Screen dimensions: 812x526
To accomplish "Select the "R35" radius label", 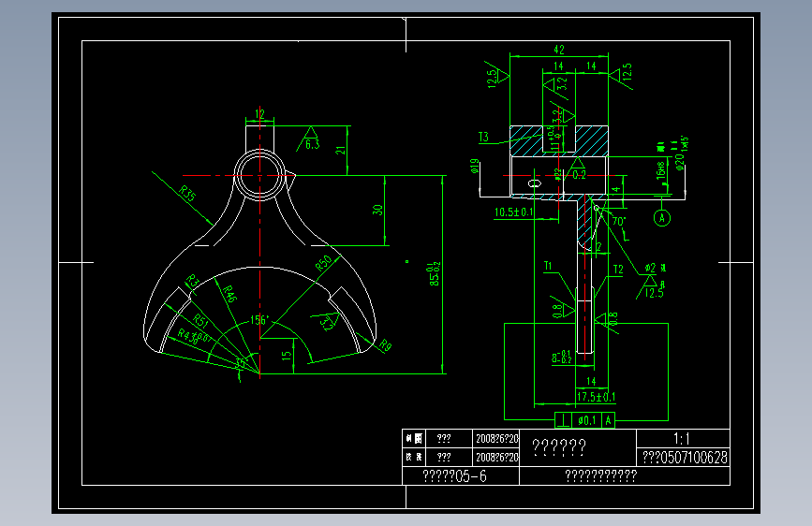I will (187, 193).
